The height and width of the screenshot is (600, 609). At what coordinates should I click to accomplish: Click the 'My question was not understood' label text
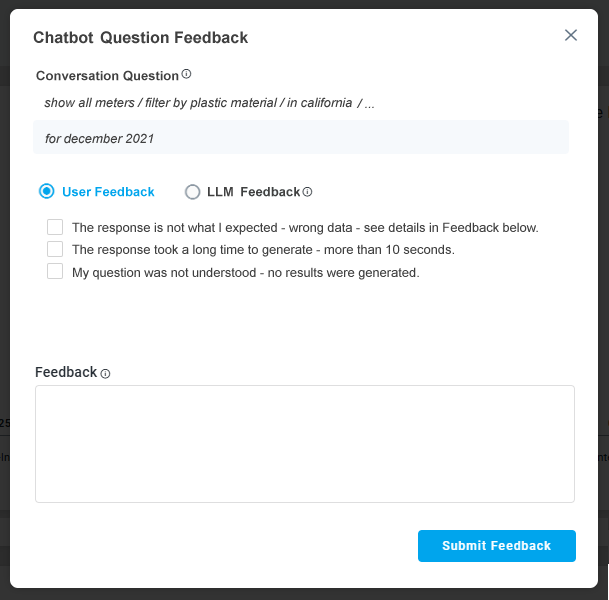[245, 272]
